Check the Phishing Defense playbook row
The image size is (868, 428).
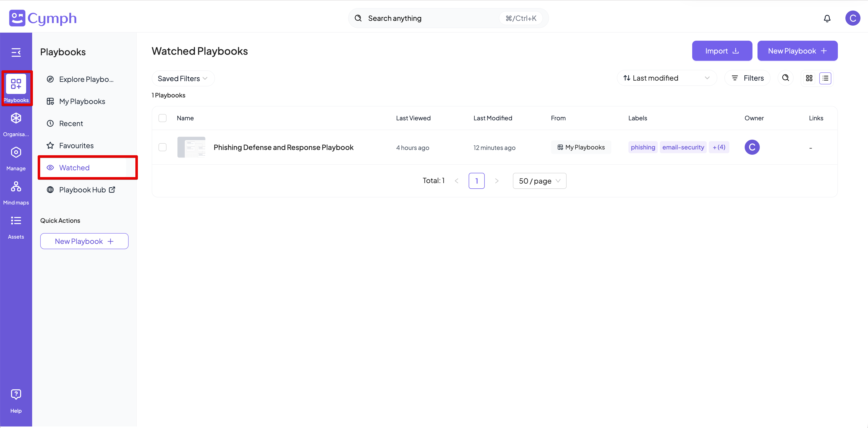[162, 147]
